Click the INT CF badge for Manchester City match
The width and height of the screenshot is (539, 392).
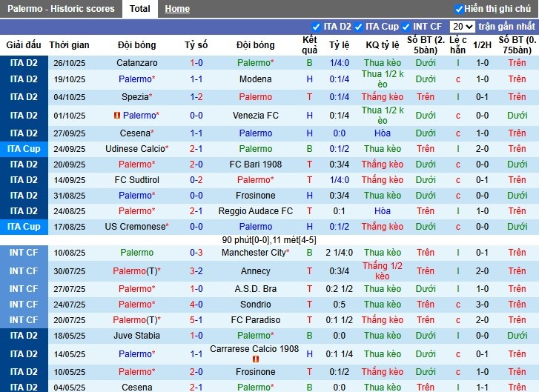click(x=24, y=253)
